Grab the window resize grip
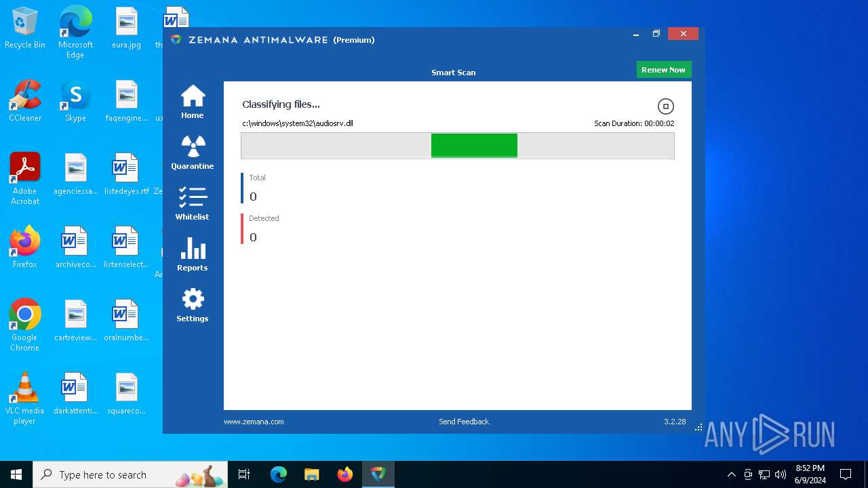 (x=698, y=428)
